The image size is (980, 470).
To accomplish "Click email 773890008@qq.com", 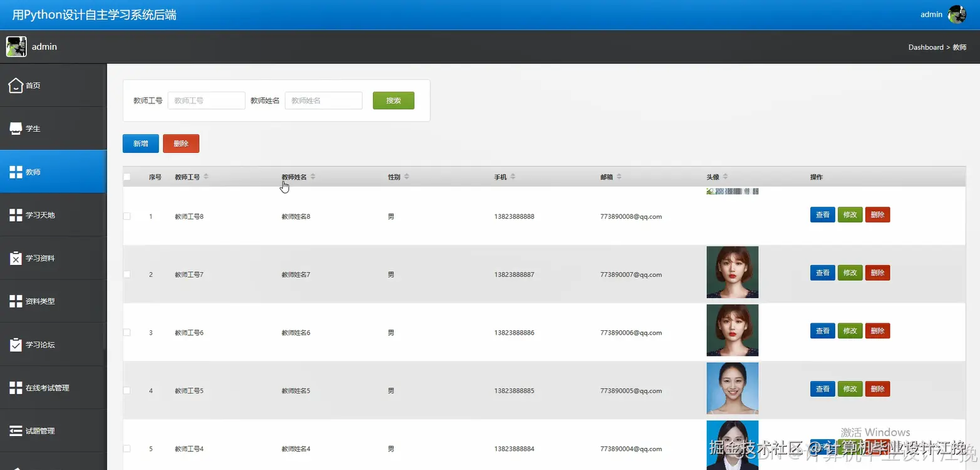I will coord(631,216).
